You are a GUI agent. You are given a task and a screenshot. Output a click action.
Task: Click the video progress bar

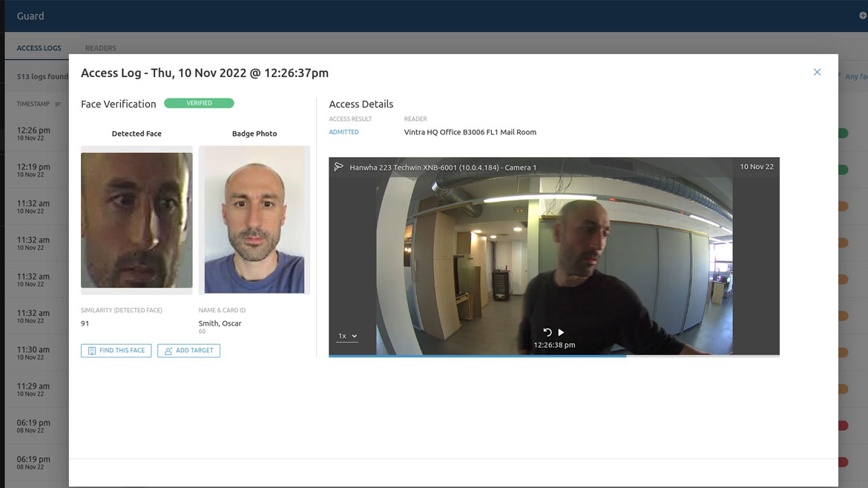tap(553, 356)
